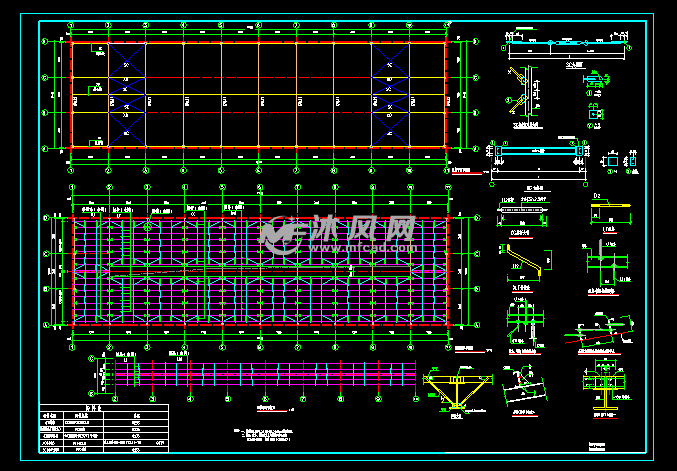Click the diagonal brace node detail upper right
This screenshot has width=677, height=471.
pos(526,92)
